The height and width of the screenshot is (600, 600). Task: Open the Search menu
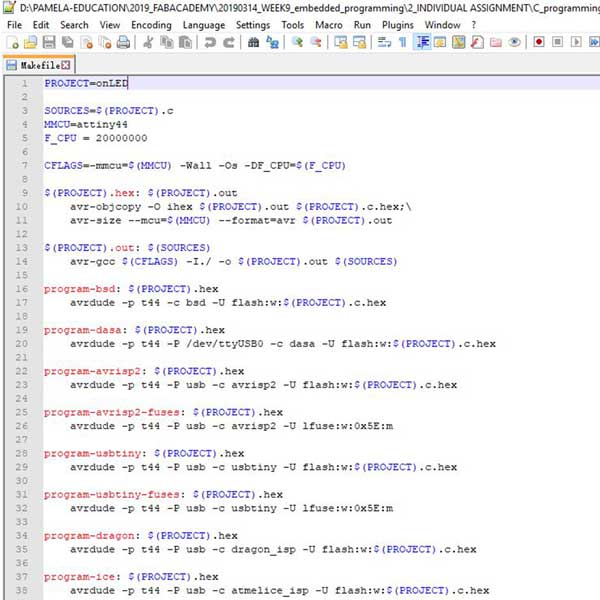pos(74,25)
